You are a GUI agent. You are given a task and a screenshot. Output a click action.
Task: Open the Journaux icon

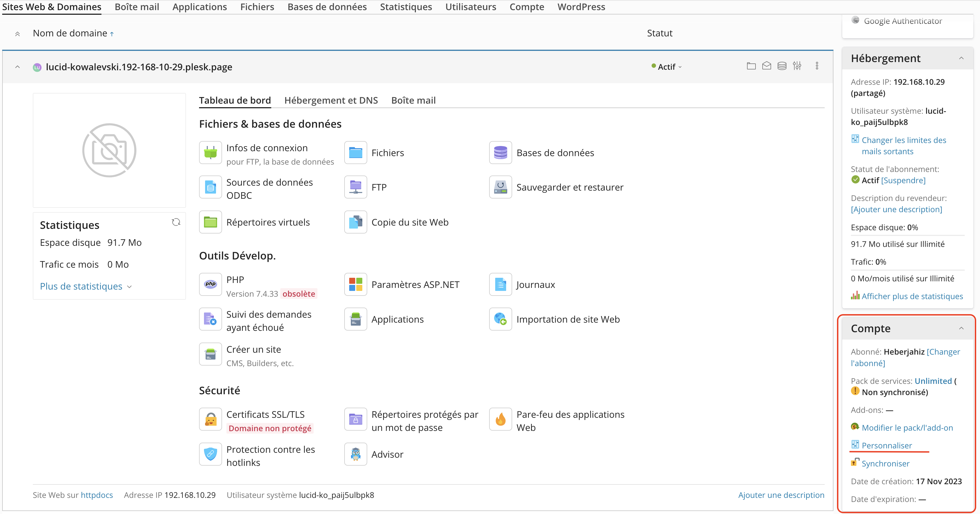[x=500, y=284]
